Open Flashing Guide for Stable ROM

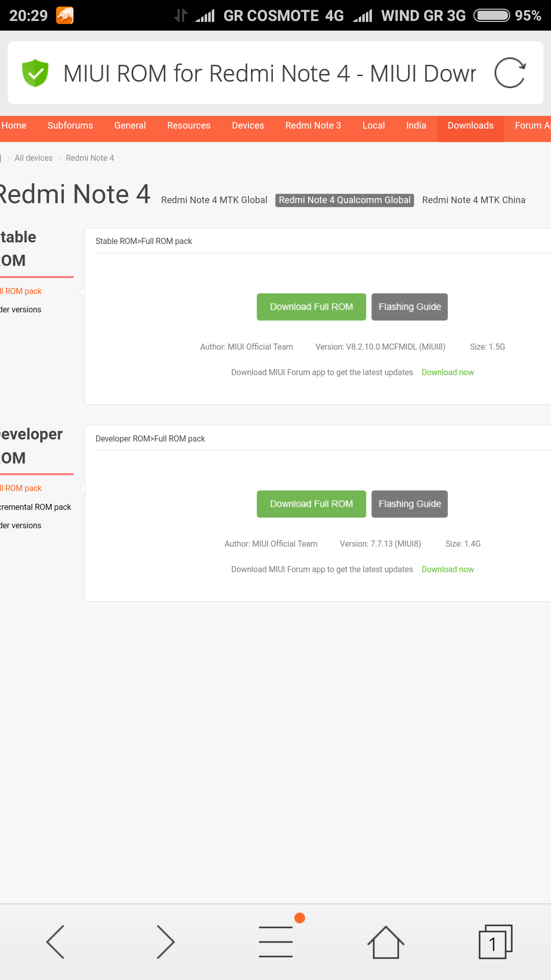[x=410, y=307]
